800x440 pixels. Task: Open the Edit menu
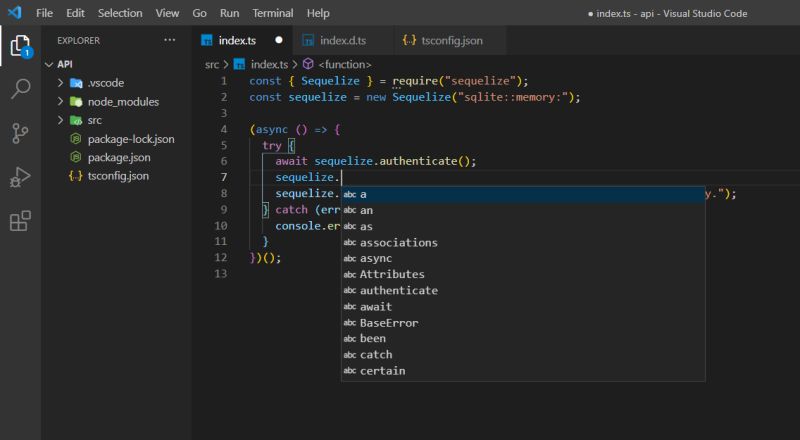(75, 13)
